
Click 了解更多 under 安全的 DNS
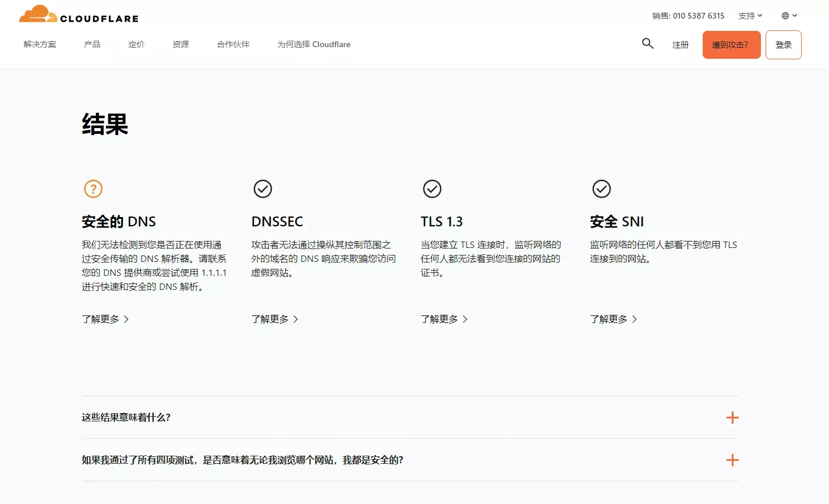coord(101,319)
